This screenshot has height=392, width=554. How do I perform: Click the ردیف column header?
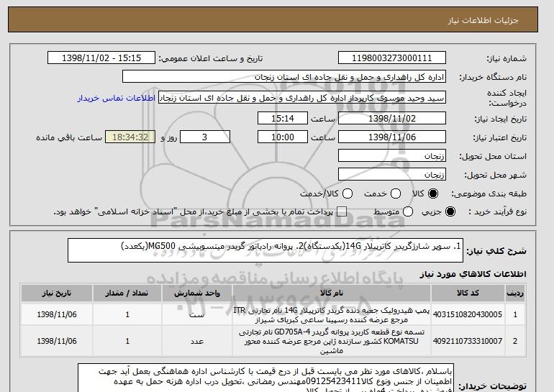click(515, 293)
